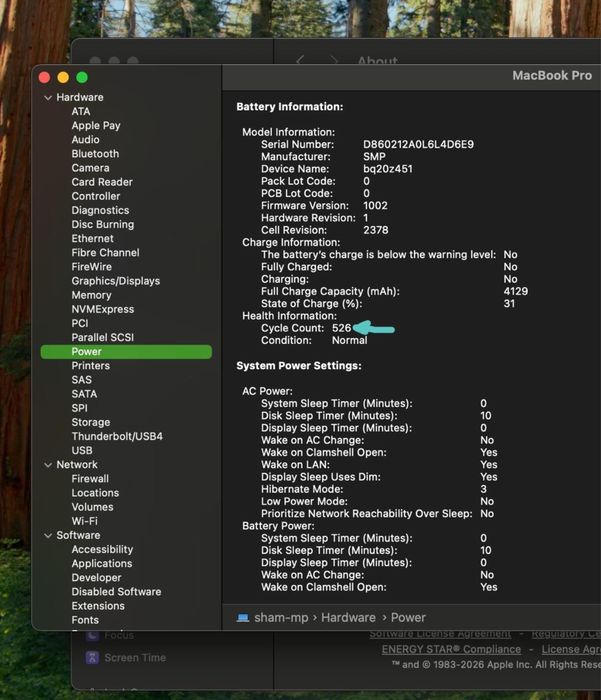Select Disc Burning entry
This screenshot has width=601, height=700.
coord(103,224)
